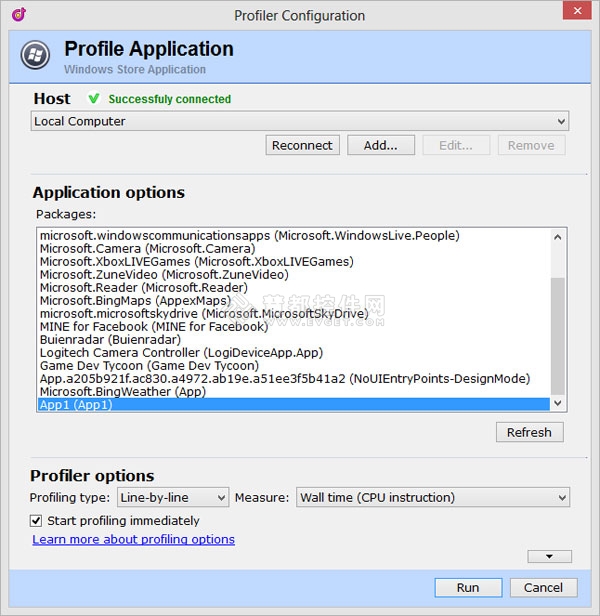Select the App1 (App1) package

294,404
